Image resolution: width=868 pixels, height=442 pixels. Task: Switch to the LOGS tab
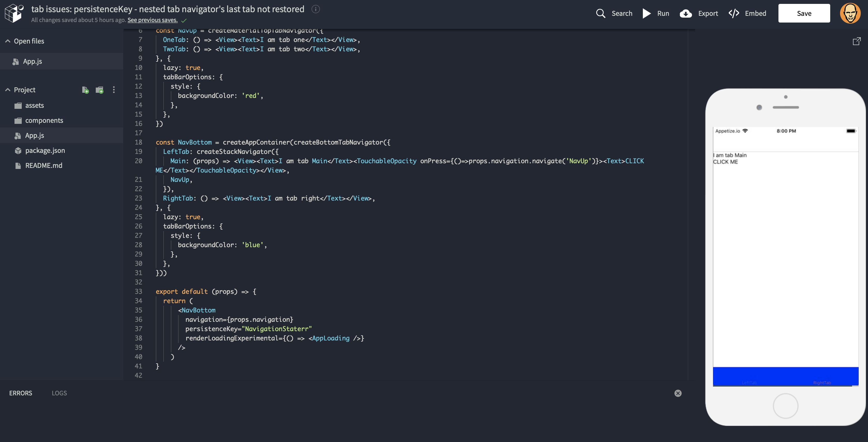pyautogui.click(x=59, y=393)
